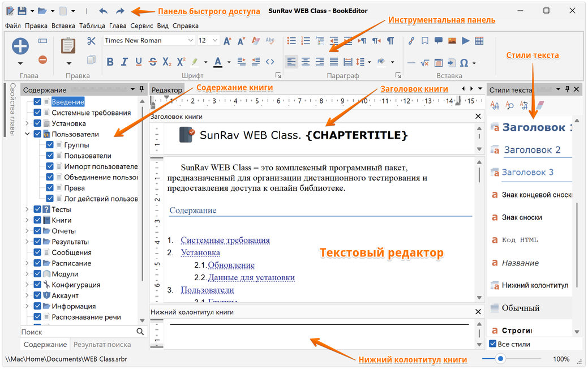Open the font size 12 dropdown
588x369 pixels.
(215, 41)
